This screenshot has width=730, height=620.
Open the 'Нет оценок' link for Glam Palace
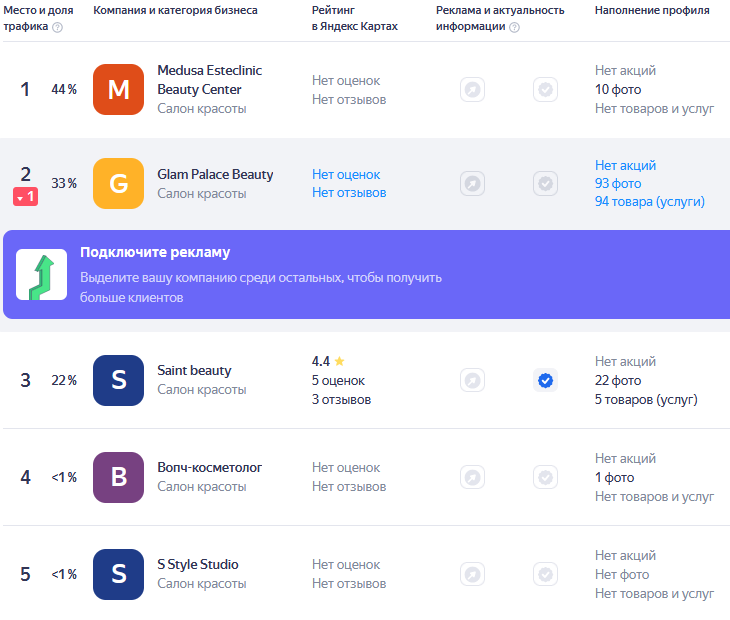click(x=346, y=175)
